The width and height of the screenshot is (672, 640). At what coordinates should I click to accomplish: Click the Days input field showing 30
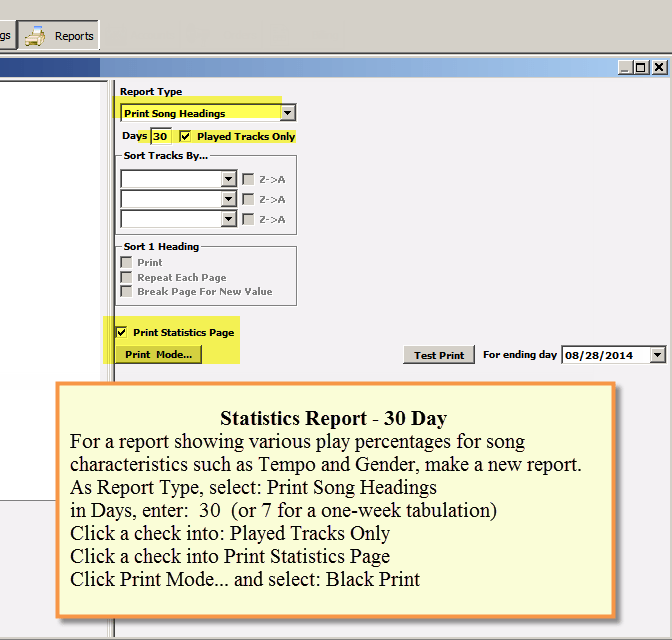tap(161, 136)
